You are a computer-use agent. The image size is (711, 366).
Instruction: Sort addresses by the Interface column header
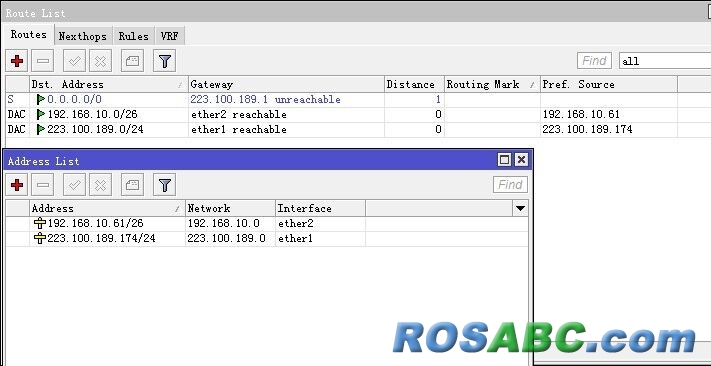[320, 209]
